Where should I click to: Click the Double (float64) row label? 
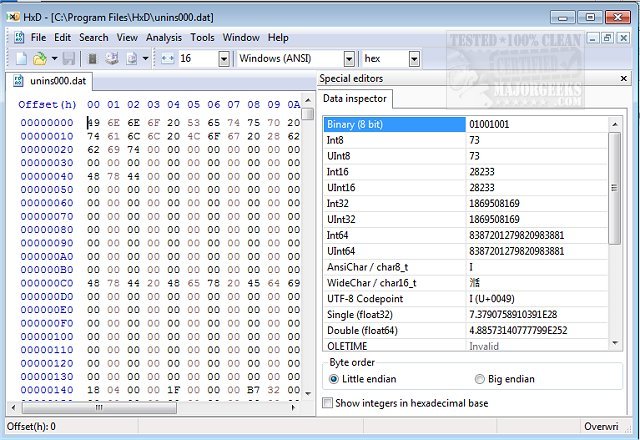(x=362, y=330)
